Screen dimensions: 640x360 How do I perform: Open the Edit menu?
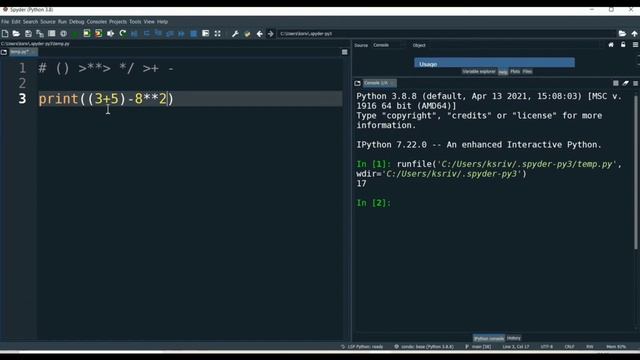click(x=16, y=22)
